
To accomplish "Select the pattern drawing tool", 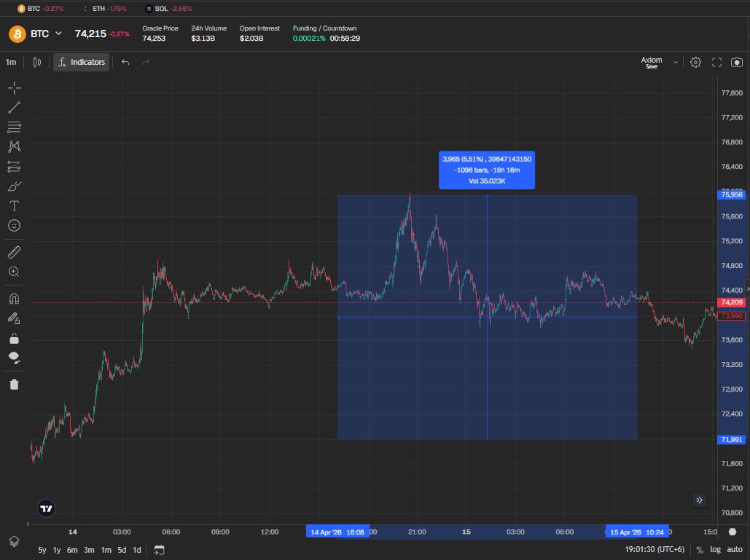I will click(15, 146).
